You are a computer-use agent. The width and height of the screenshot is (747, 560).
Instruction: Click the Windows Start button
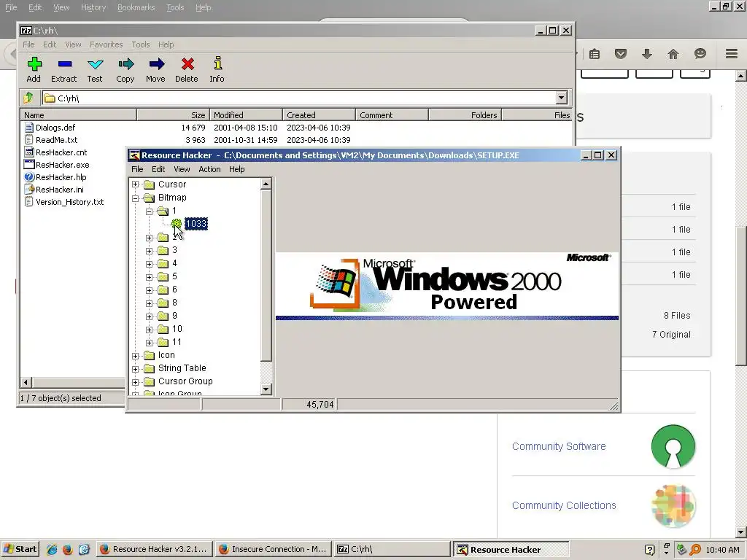point(20,550)
